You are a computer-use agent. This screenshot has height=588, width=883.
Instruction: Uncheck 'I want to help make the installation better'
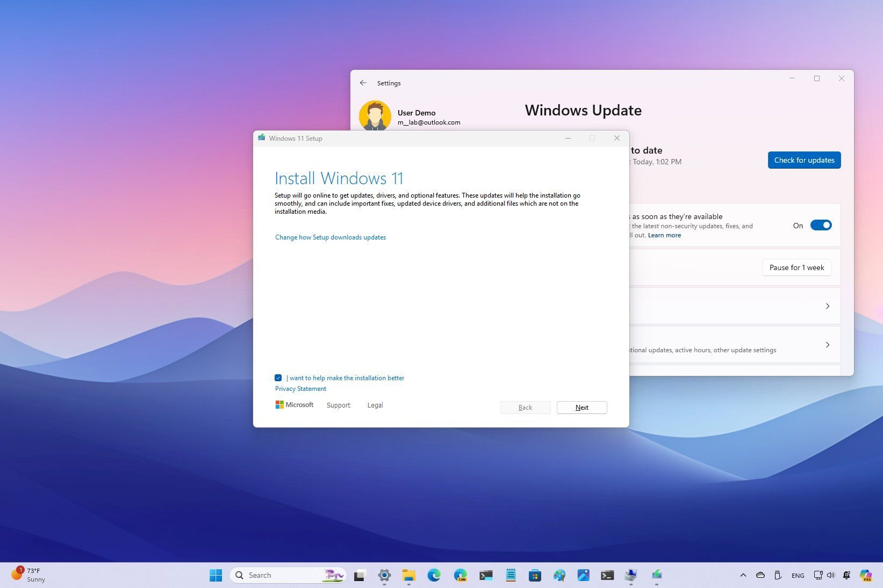point(278,378)
